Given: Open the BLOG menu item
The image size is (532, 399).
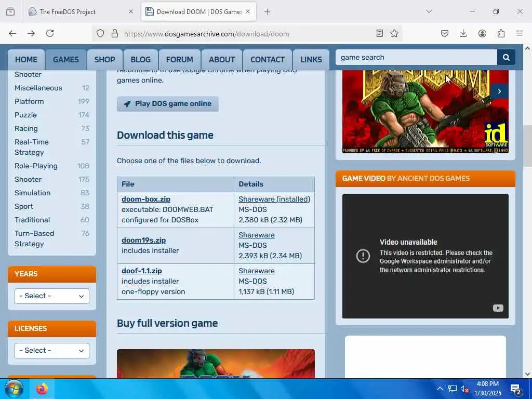Looking at the screenshot, I should coord(140,60).
